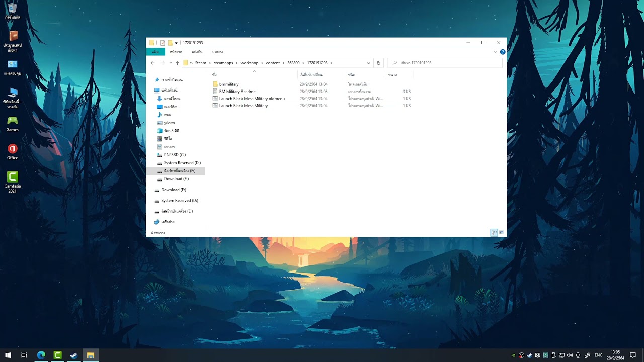
Task: Go up one folder level
Action: pyautogui.click(x=177, y=63)
